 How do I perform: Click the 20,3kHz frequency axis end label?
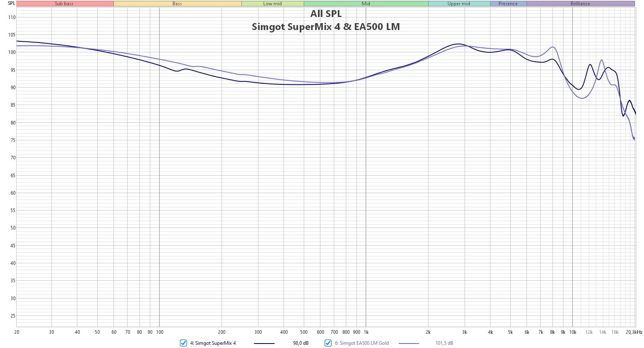pyautogui.click(x=634, y=332)
